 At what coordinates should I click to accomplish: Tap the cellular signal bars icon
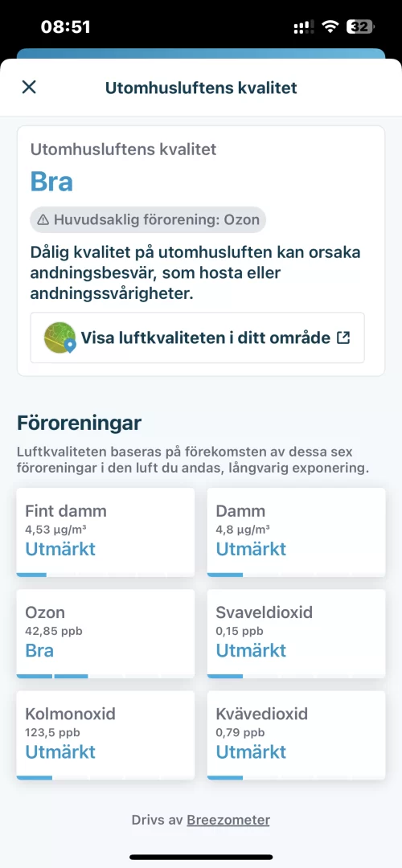[303, 27]
